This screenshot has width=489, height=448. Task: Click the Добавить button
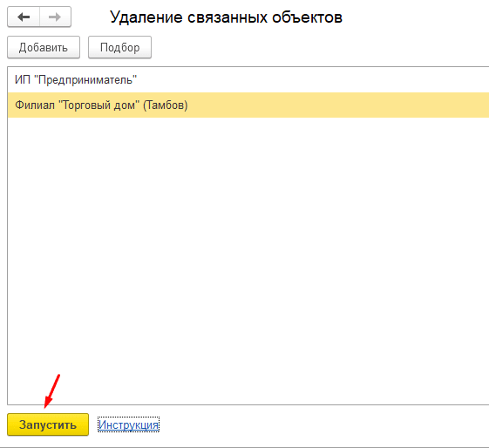(x=44, y=47)
